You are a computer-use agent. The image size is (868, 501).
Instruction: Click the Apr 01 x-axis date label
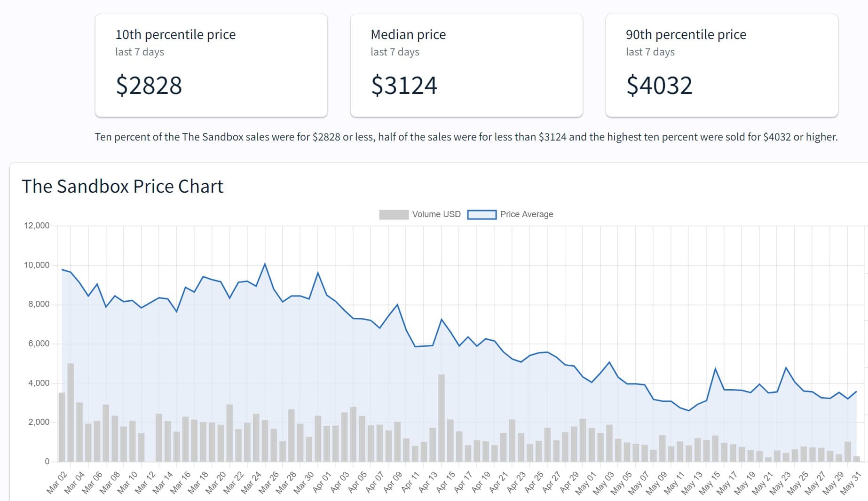(x=322, y=483)
